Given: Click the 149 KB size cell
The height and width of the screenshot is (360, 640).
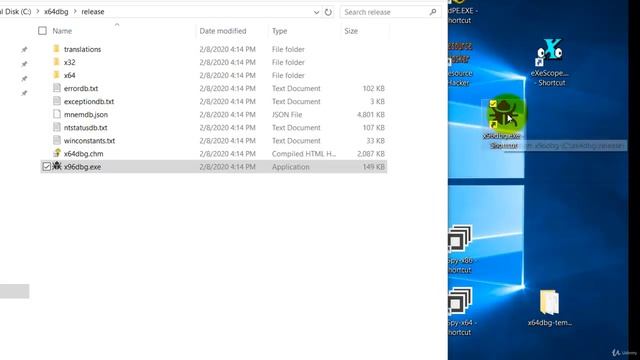Looking at the screenshot, I should [373, 167].
